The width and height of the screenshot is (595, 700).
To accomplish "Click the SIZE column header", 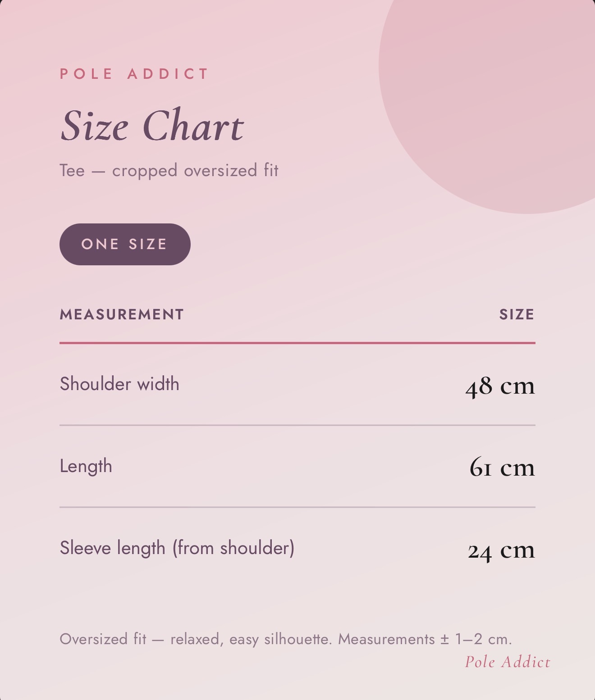I will point(517,314).
